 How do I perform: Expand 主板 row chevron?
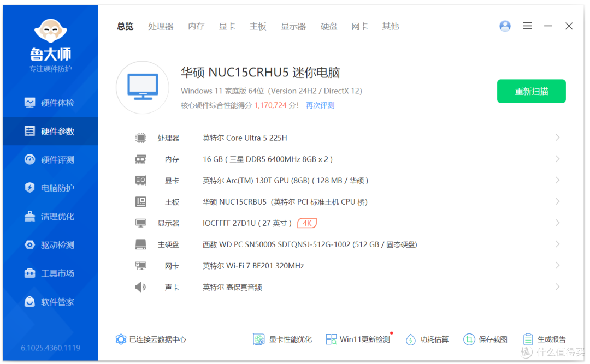557,202
